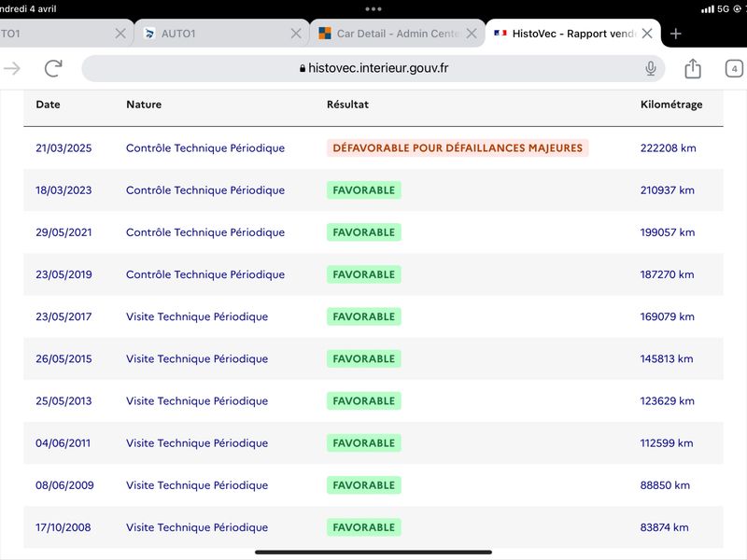Image resolution: width=747 pixels, height=560 pixels.
Task: Click Contrôle Technique Périodique on 18/03/2023 row
Action: (x=205, y=190)
